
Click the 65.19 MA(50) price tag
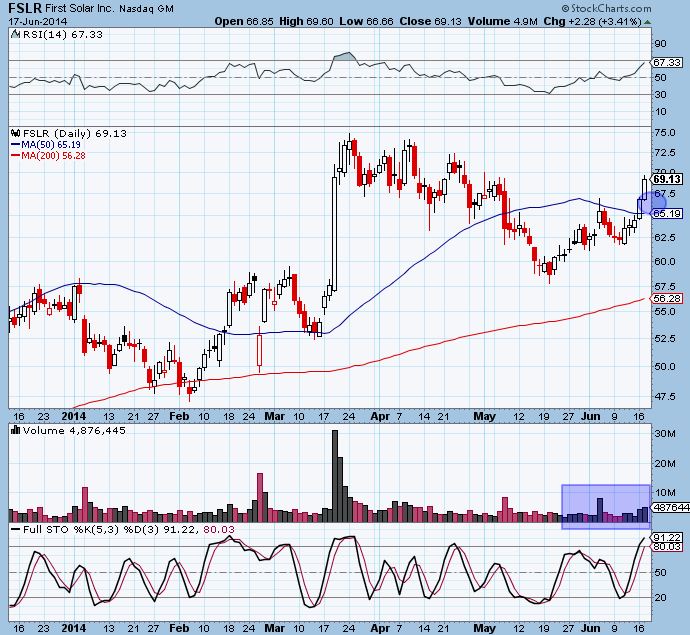tap(667, 213)
